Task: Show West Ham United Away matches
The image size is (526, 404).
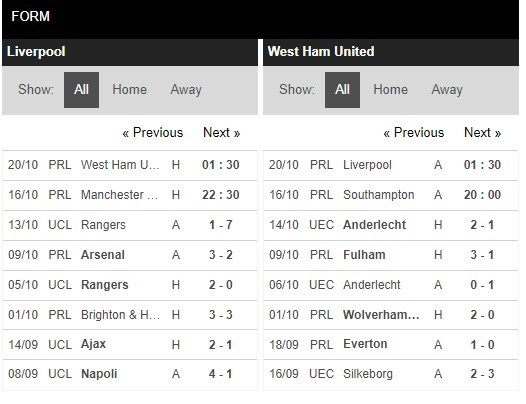Action: (x=447, y=90)
